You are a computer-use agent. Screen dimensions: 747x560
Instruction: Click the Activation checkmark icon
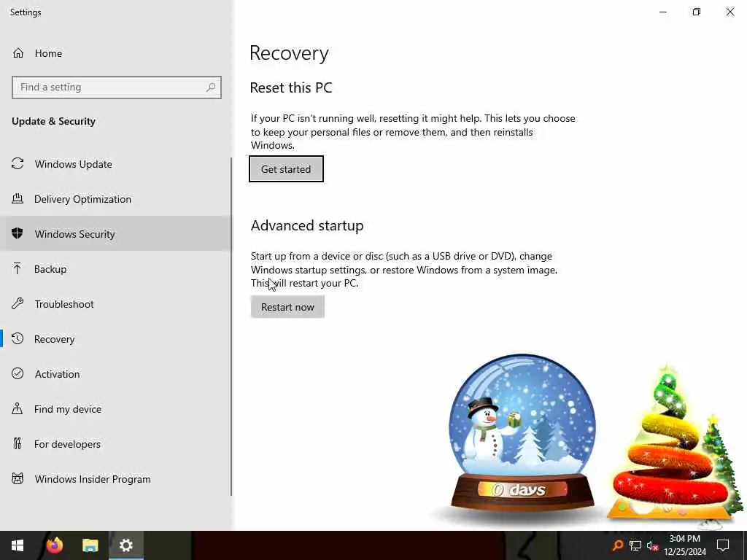click(18, 374)
